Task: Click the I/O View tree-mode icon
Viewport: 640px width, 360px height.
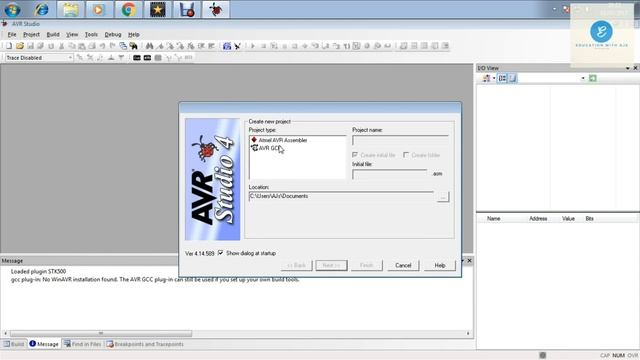Action: coord(512,78)
